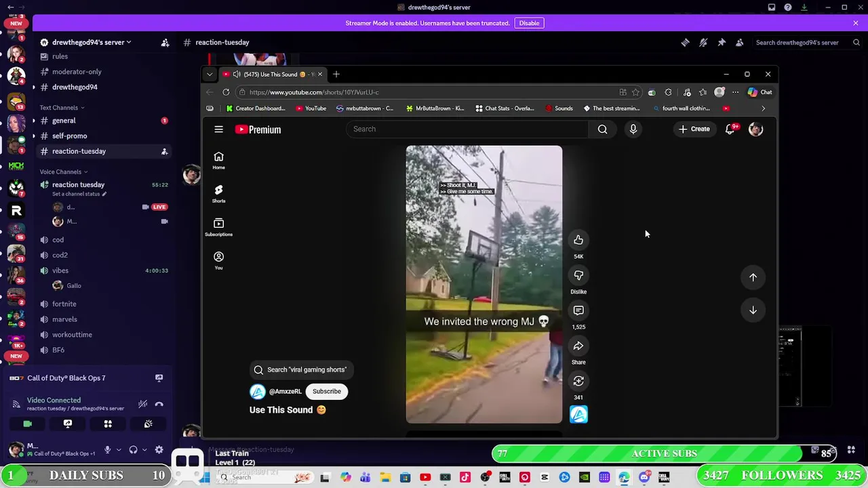The height and width of the screenshot is (488, 868).
Task: Mute the Discord microphone
Action: pos(106,449)
